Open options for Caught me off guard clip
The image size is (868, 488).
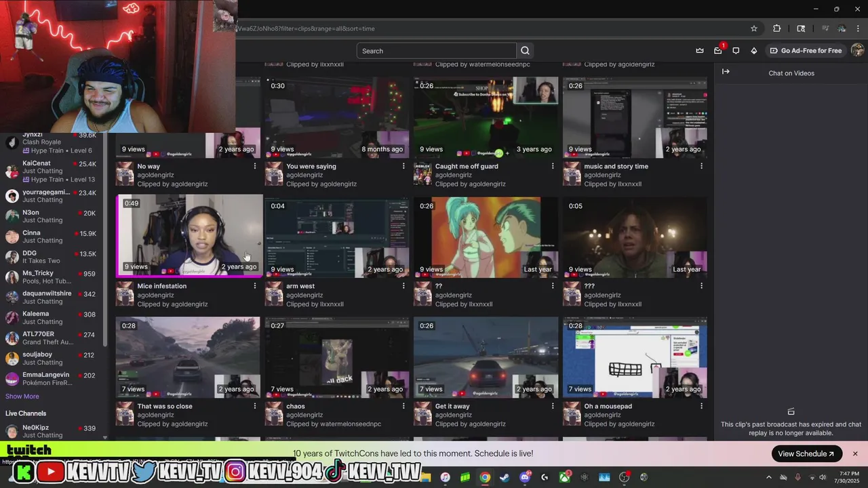(x=553, y=166)
